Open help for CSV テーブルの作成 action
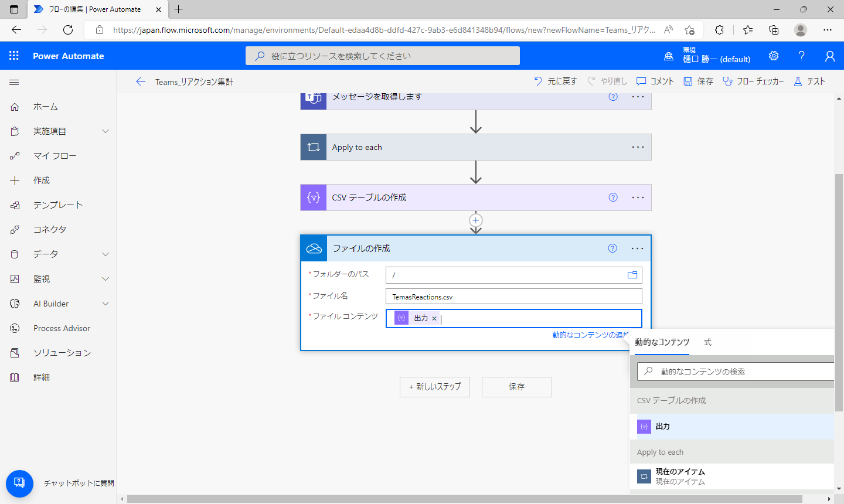844x504 pixels. click(613, 197)
